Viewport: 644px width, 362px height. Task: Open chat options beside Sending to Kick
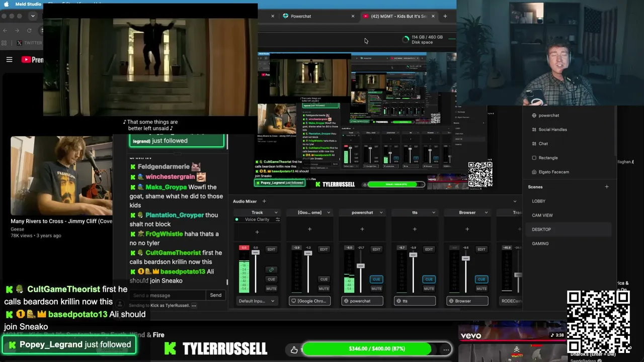(194, 306)
